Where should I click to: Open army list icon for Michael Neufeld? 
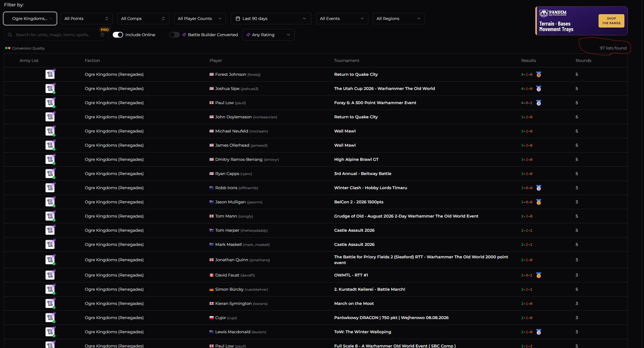[50, 131]
